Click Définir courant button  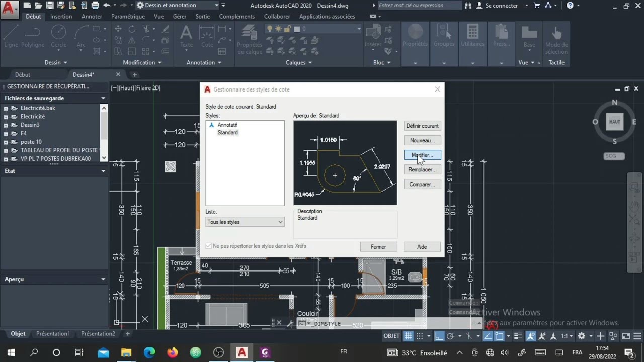422,126
